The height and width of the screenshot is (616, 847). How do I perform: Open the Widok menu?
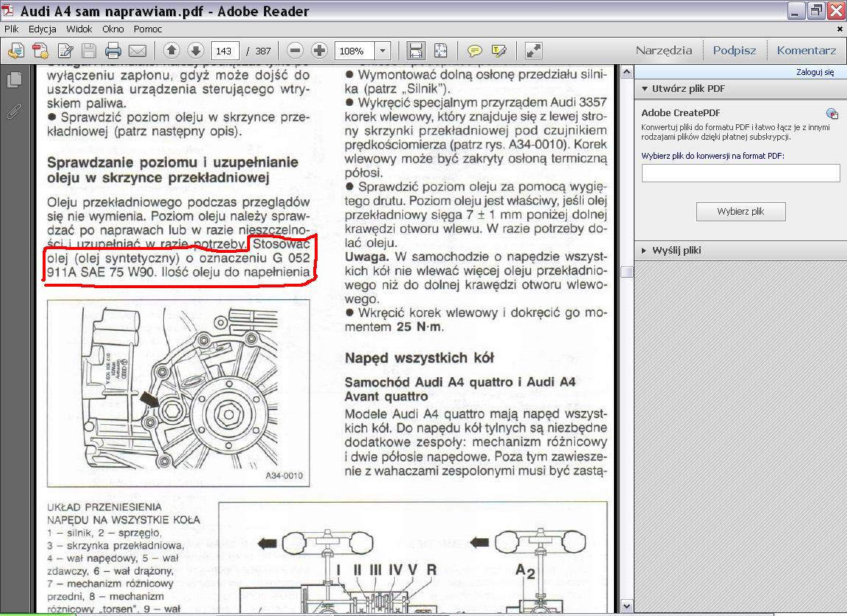point(79,29)
